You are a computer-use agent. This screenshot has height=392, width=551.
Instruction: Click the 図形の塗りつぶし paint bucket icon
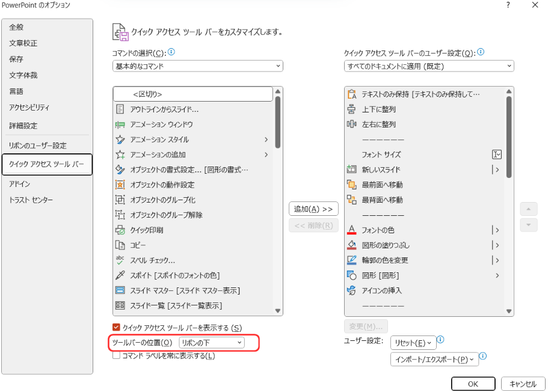[352, 245]
